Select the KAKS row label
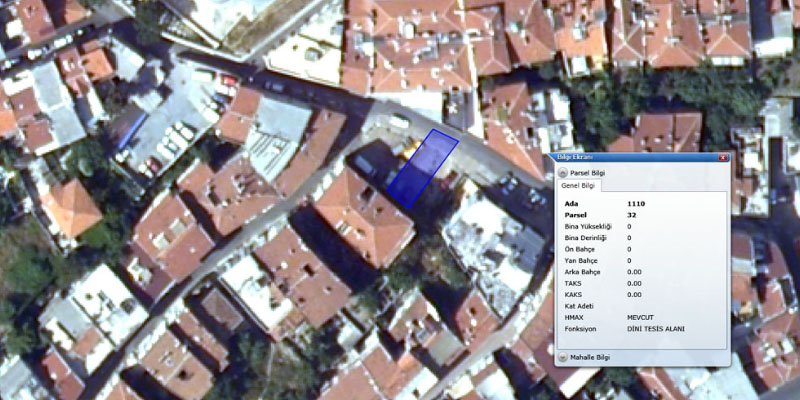The image size is (800, 400). [x=574, y=294]
